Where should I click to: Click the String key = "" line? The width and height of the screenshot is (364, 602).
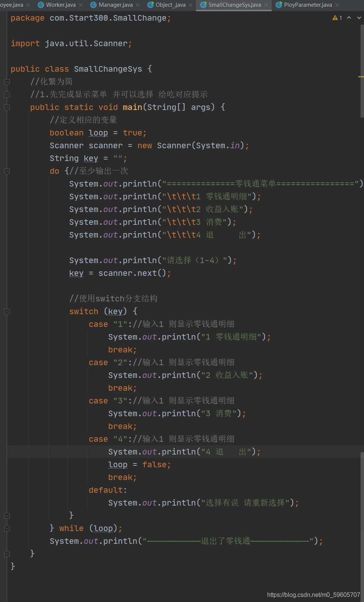88,158
